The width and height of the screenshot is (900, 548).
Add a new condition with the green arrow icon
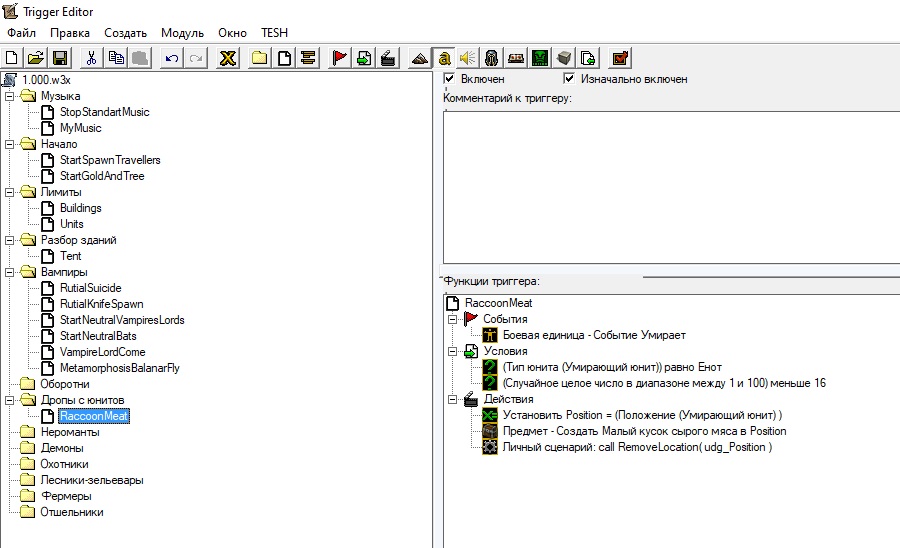pyautogui.click(x=364, y=58)
